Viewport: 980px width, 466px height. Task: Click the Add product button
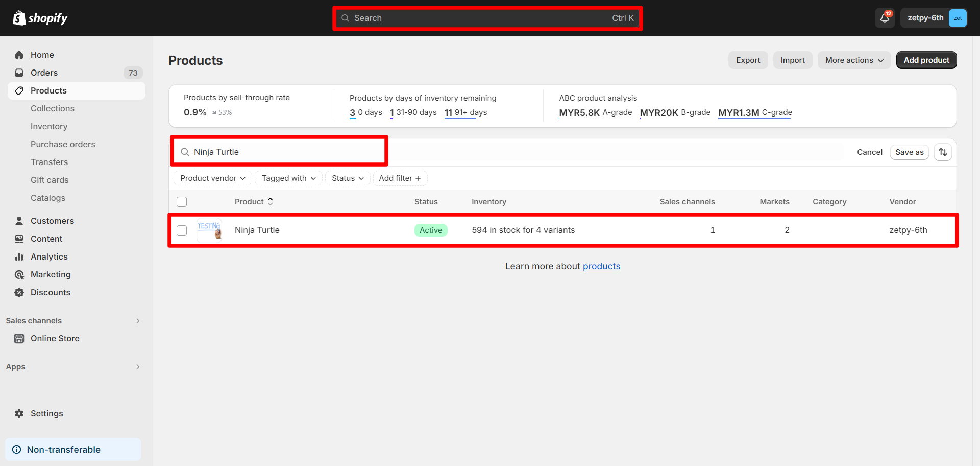(x=926, y=60)
